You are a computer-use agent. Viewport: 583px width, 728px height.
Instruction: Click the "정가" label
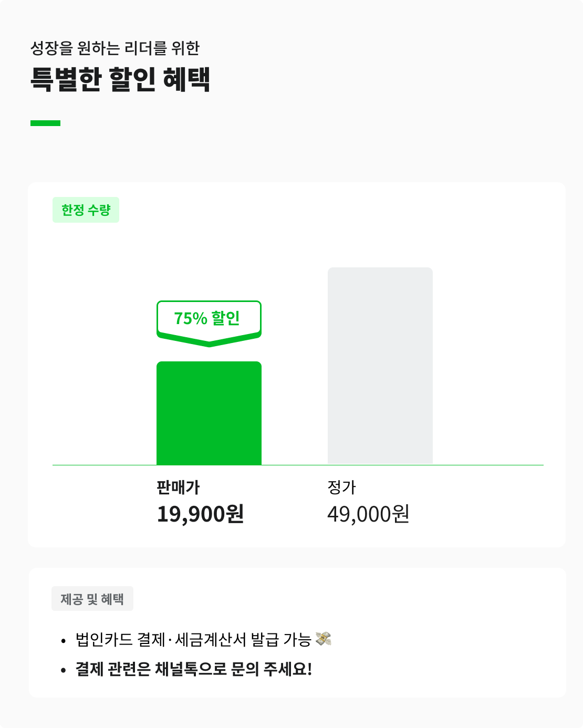(341, 487)
